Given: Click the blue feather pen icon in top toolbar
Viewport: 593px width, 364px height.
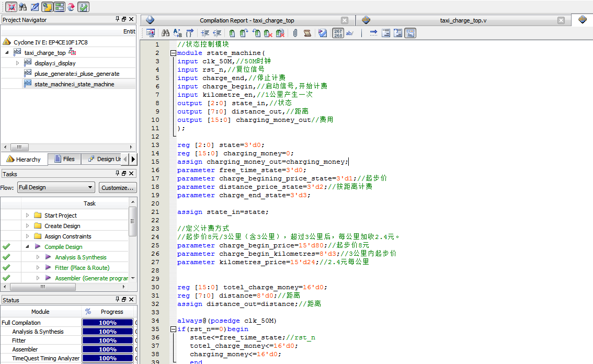Looking at the screenshot, I should [x=35, y=7].
